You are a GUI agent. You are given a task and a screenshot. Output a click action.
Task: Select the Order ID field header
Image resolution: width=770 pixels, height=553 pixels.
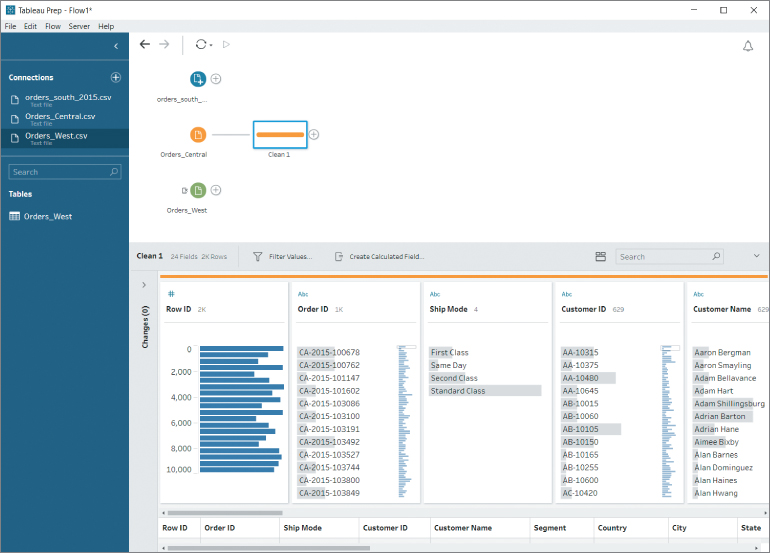(313, 309)
